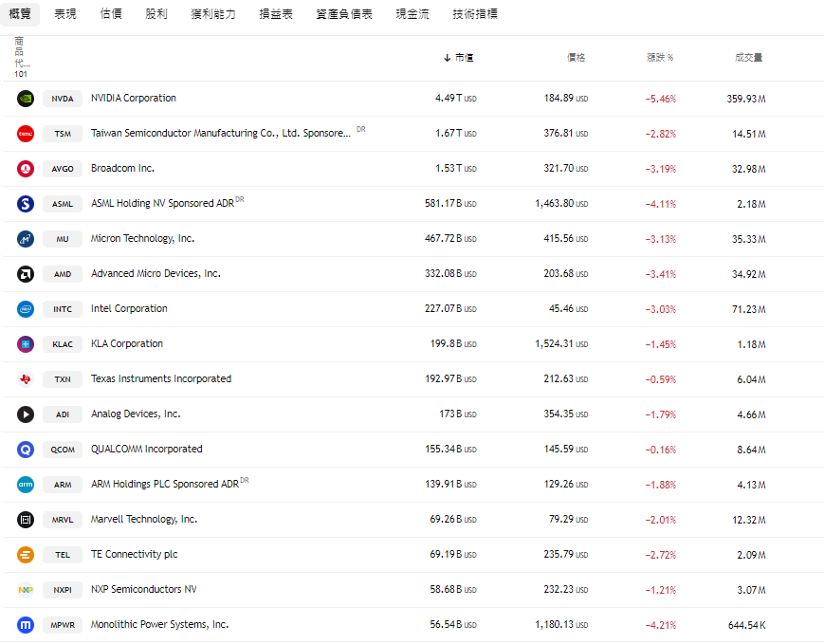Switch to the 表現 tab
Screen dimensions: 824x644
coord(64,14)
